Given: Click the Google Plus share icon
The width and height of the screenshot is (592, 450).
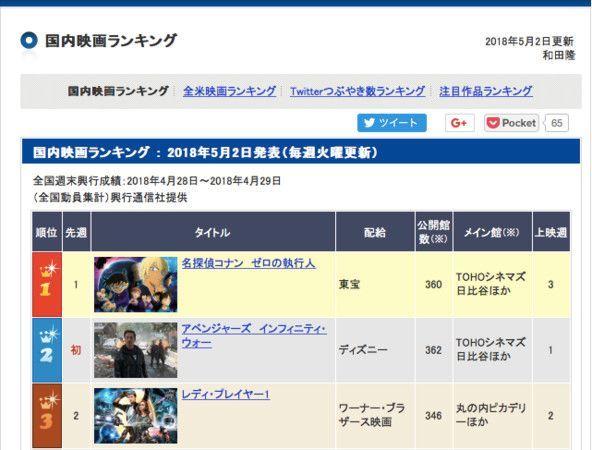Looking at the screenshot, I should point(459,123).
